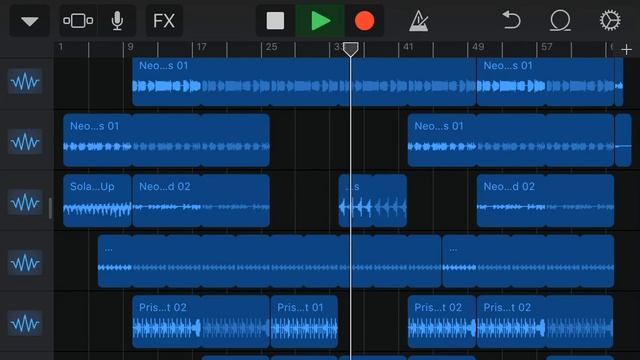Select top-track Neo...s 01 region starting at bar 9
The height and width of the screenshot is (360, 640).
(304, 82)
